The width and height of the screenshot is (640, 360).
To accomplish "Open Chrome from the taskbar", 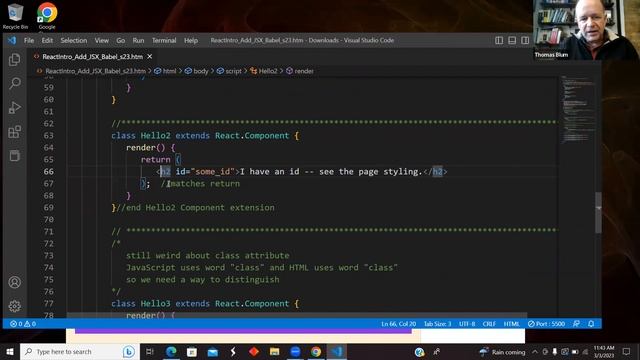I will tap(316, 351).
